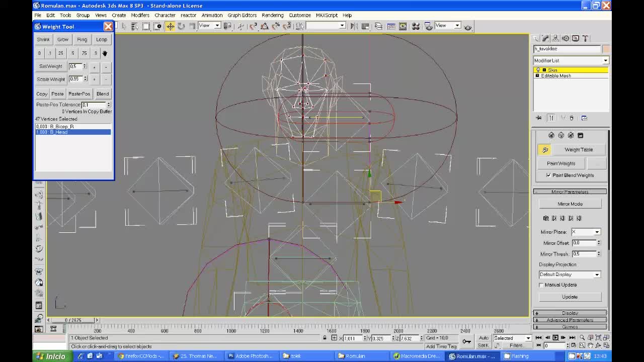Open the Modifiers menu
This screenshot has width=644, height=362.
coord(140,15)
